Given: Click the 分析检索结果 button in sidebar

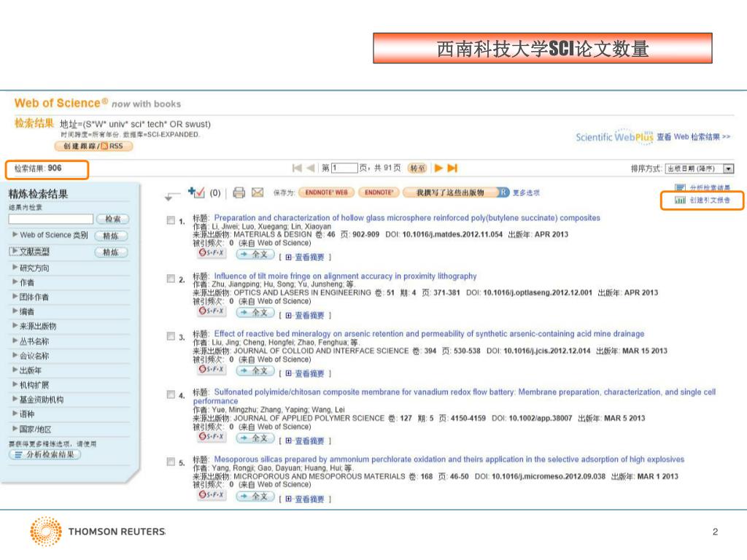Looking at the screenshot, I should 44,455.
